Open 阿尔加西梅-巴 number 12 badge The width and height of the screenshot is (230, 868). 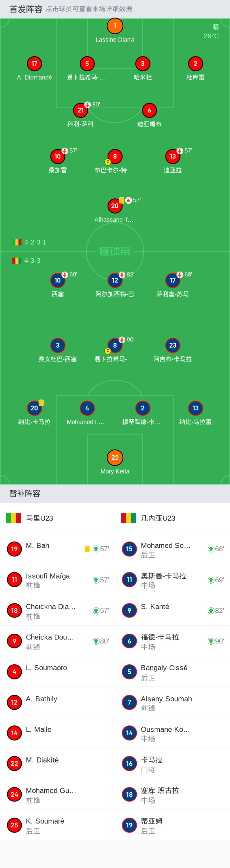coord(115,280)
